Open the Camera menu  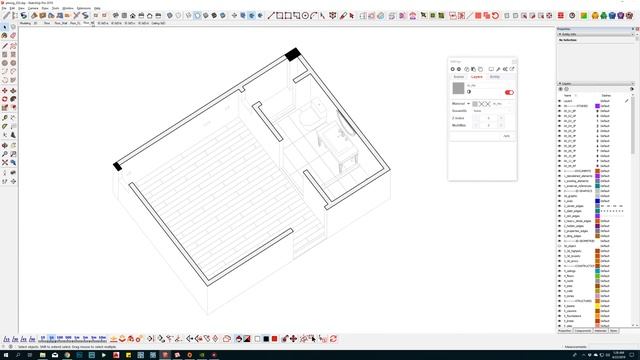pyautogui.click(x=33, y=8)
